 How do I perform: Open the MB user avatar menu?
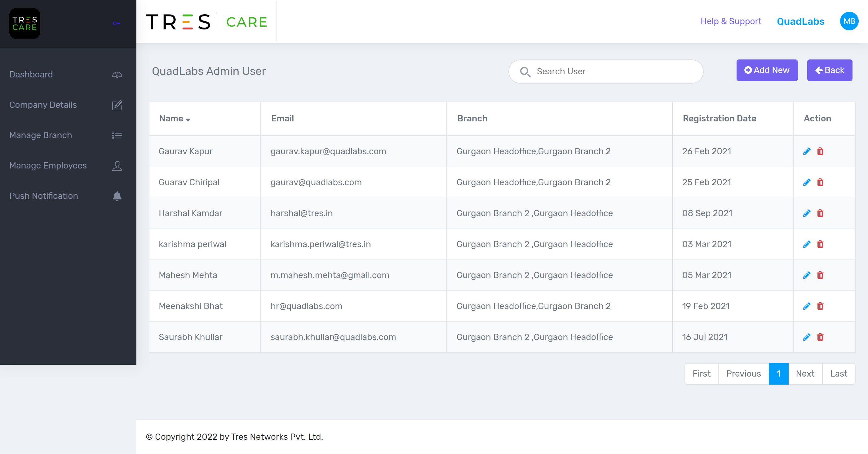point(849,21)
